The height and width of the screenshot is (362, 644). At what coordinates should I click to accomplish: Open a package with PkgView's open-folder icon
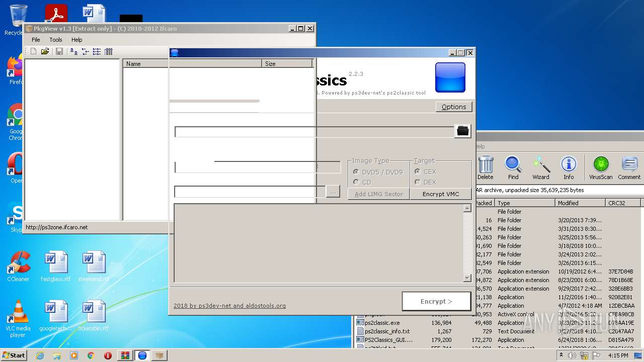(x=45, y=51)
